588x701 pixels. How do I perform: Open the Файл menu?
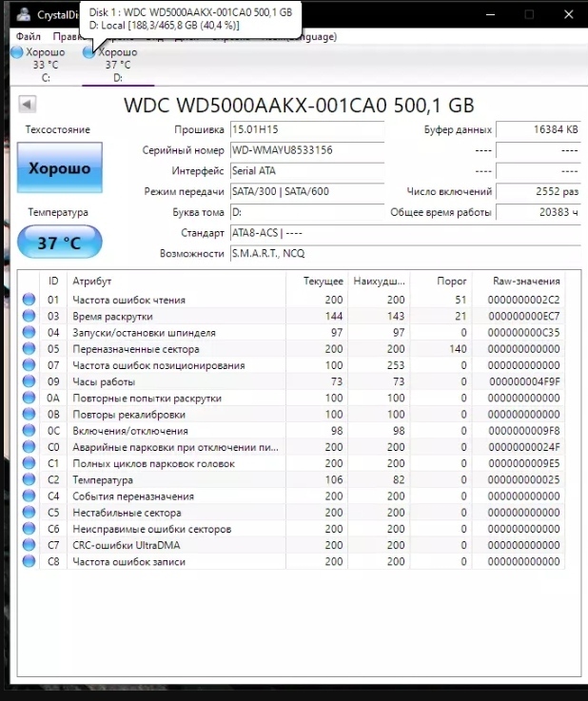click(29, 37)
